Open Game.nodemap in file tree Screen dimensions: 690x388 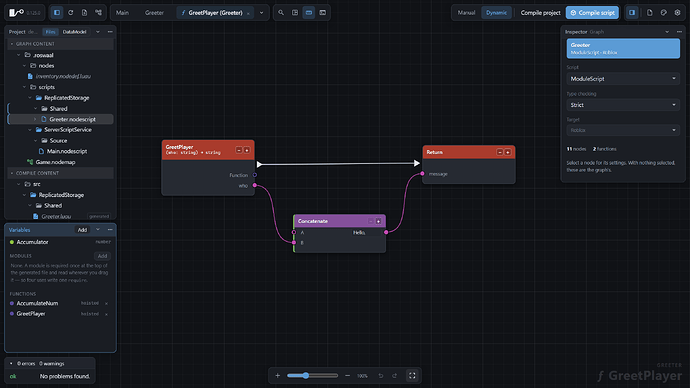[55, 162]
